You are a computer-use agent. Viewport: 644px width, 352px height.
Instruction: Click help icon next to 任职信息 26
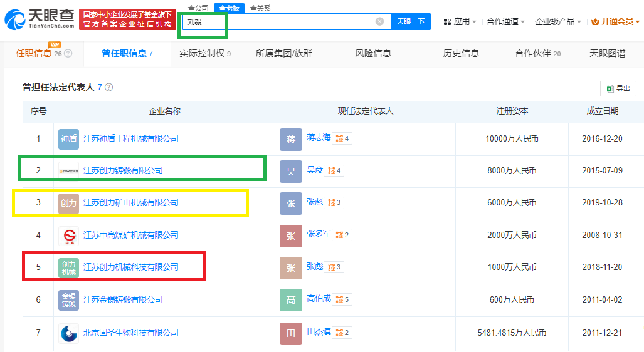68,54
